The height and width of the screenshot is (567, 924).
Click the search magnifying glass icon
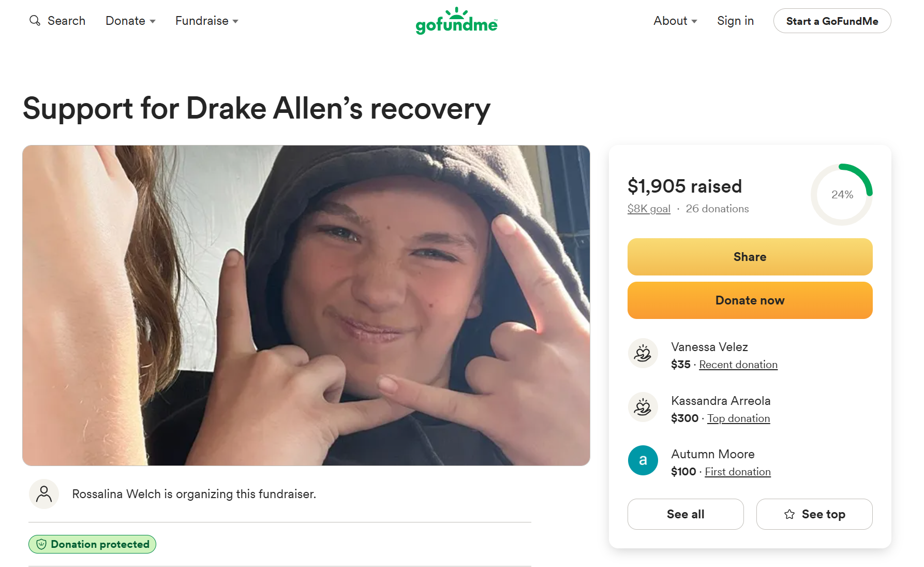point(35,21)
